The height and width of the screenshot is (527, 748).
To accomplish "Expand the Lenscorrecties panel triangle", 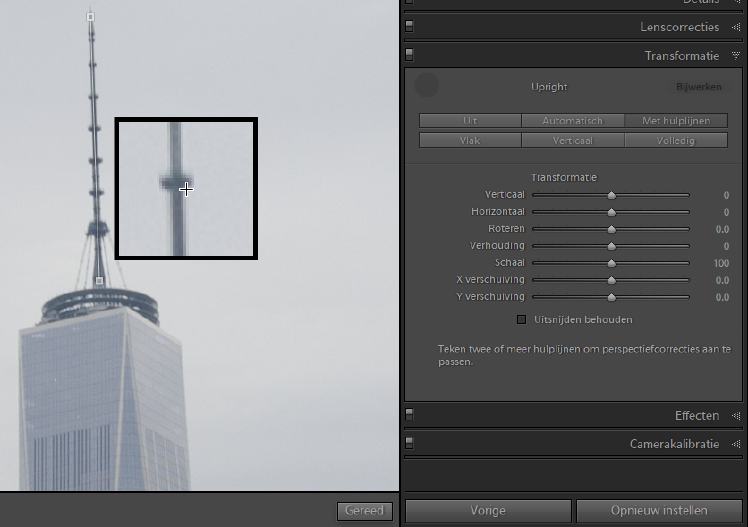I will pyautogui.click(x=736, y=27).
